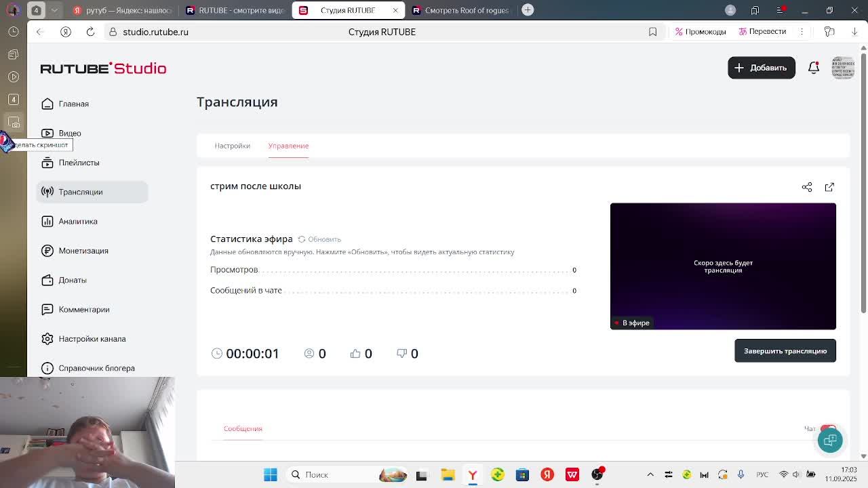Screen dimensions: 868x488
Task: Switch to the Настройки tab
Action: pyautogui.click(x=232, y=146)
